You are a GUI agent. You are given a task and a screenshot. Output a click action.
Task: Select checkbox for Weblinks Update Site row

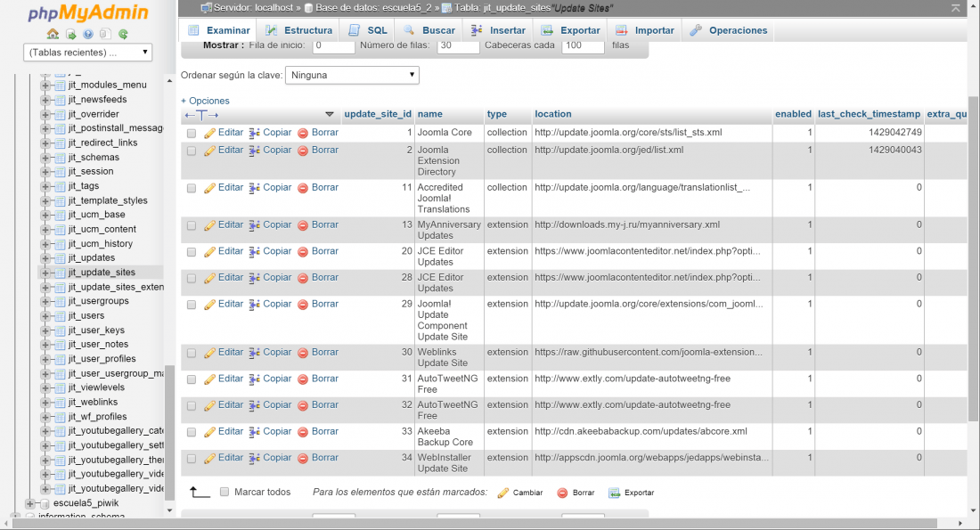coord(192,353)
